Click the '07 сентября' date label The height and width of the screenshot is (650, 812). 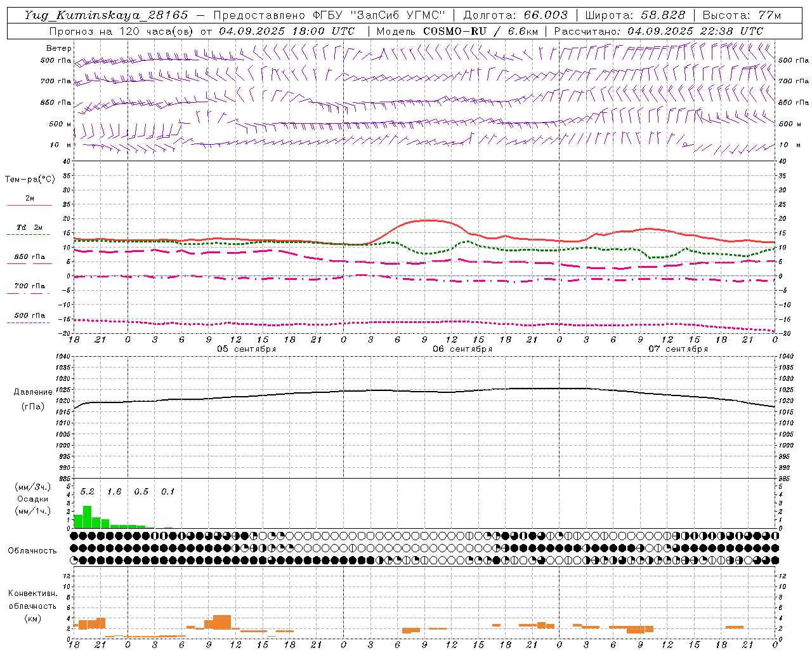pos(678,349)
